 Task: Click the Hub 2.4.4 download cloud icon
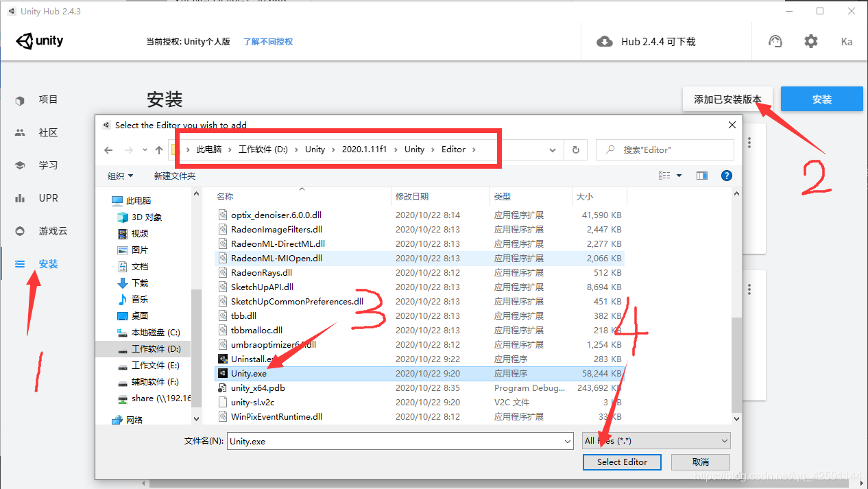pyautogui.click(x=605, y=42)
